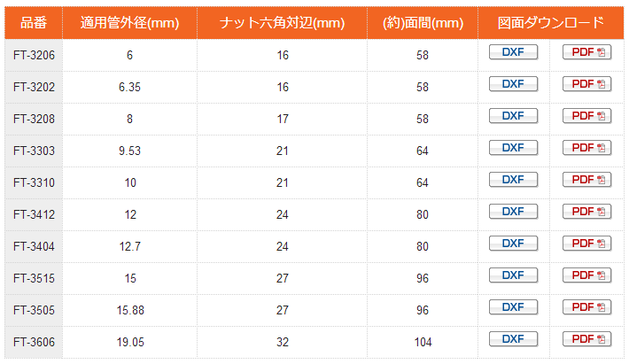This screenshot has height=364, width=629.
Task: Download the PDF for FT-3404
Action: 586,244
